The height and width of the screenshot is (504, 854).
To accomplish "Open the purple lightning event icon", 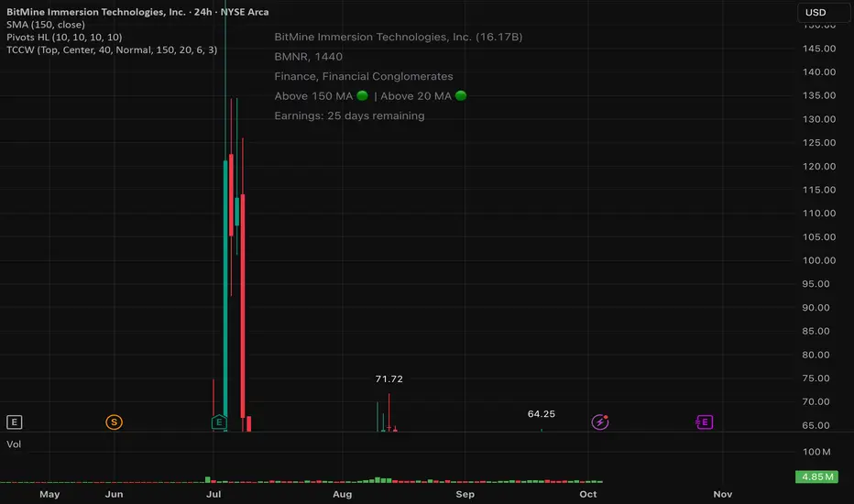I will [x=600, y=422].
